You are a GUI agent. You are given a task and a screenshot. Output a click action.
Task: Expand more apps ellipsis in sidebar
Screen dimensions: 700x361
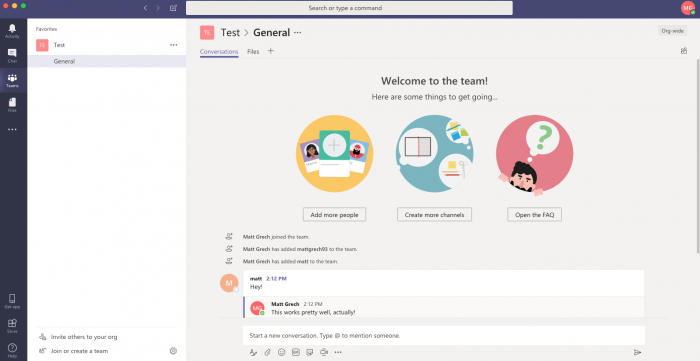(12, 129)
